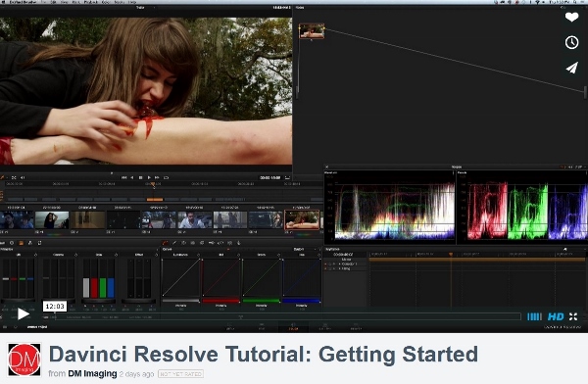Open Waveform scope options menu
Screen dimensions: 588x384
coord(454,172)
